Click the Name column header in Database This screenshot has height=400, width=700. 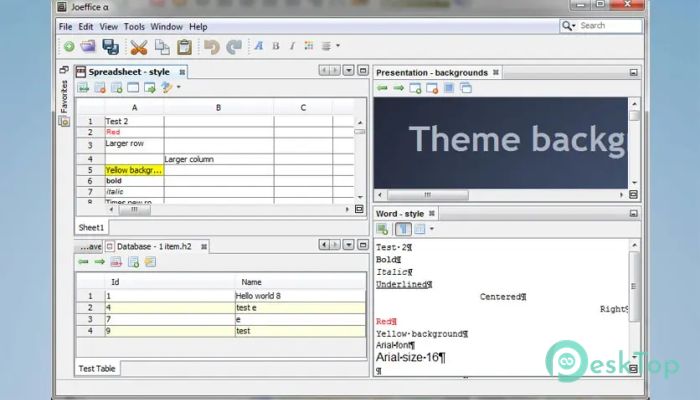[x=300, y=282]
